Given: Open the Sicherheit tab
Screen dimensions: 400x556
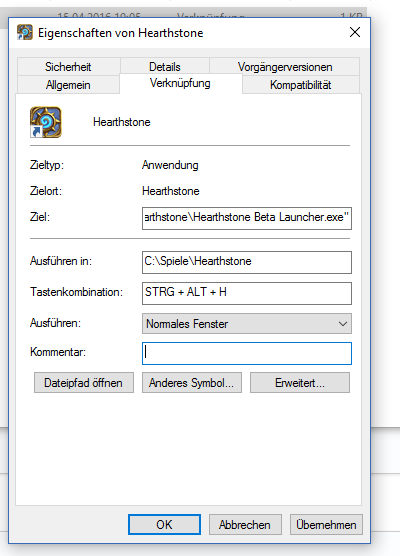Looking at the screenshot, I should [x=68, y=66].
